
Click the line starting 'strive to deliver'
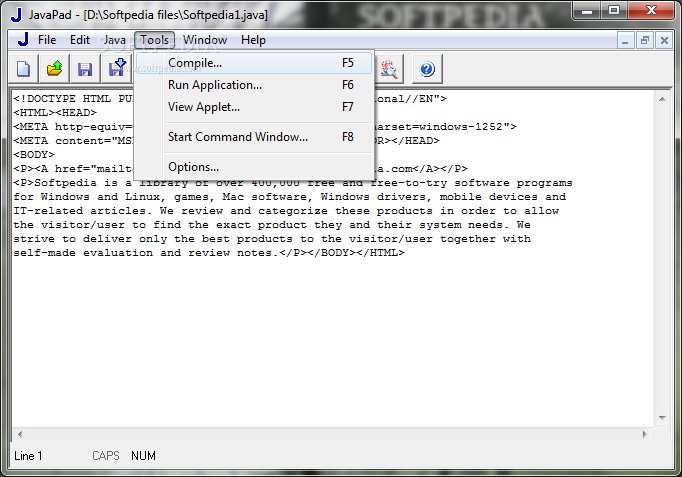272,239
